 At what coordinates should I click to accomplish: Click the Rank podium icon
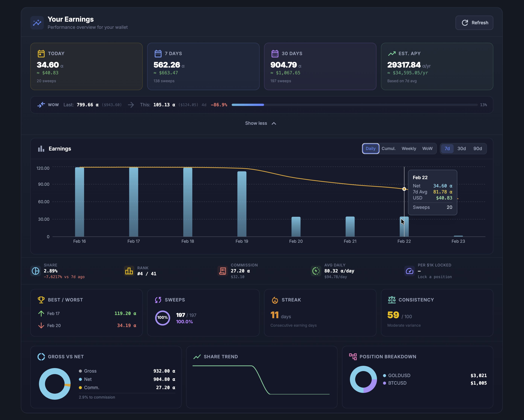129,271
